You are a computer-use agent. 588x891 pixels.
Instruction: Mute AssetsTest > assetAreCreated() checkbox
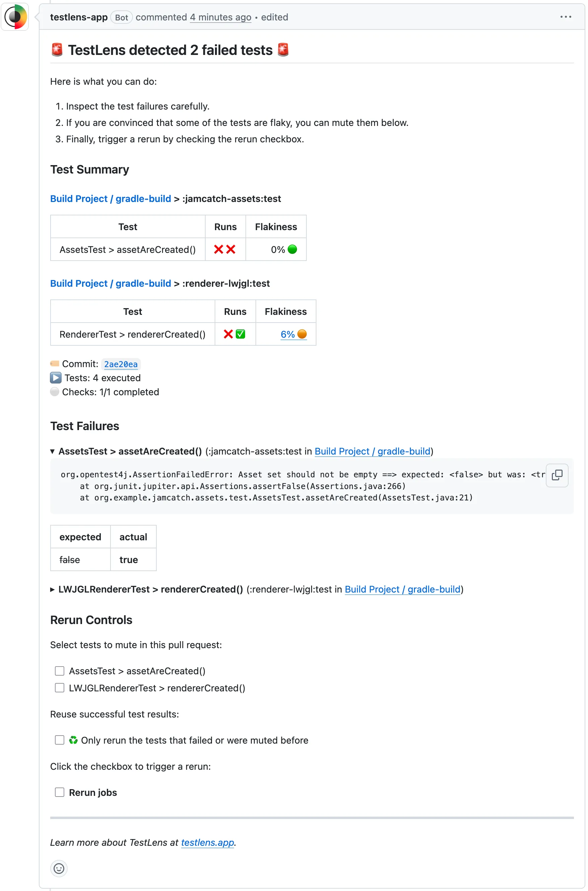(60, 671)
